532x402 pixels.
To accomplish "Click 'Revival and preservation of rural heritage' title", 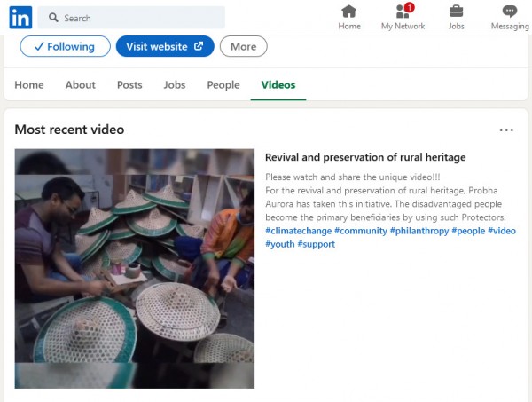I will tap(365, 157).
